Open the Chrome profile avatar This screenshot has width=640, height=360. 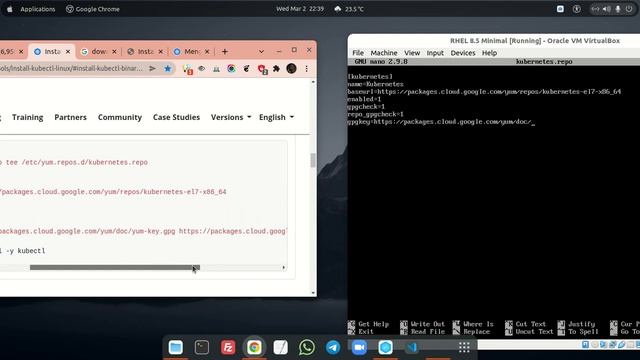click(291, 69)
